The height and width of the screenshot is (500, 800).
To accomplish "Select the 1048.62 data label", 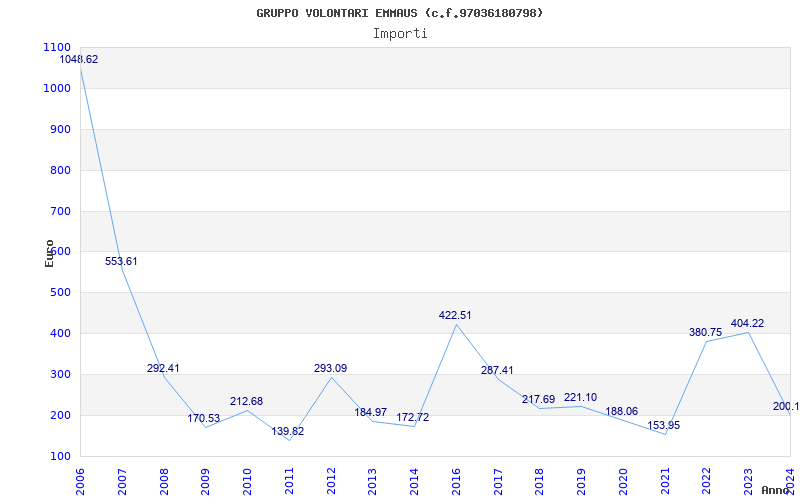I will [79, 59].
